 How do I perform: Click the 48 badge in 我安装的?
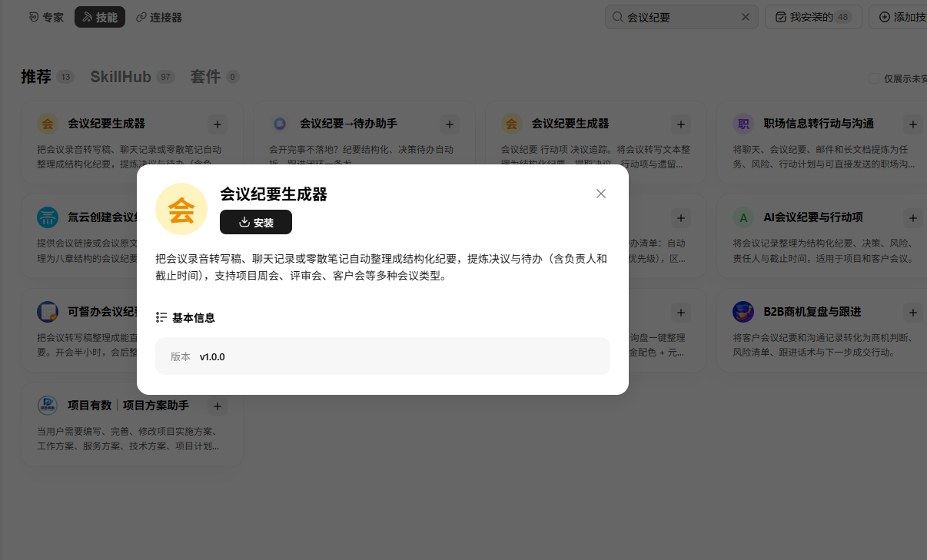point(843,17)
